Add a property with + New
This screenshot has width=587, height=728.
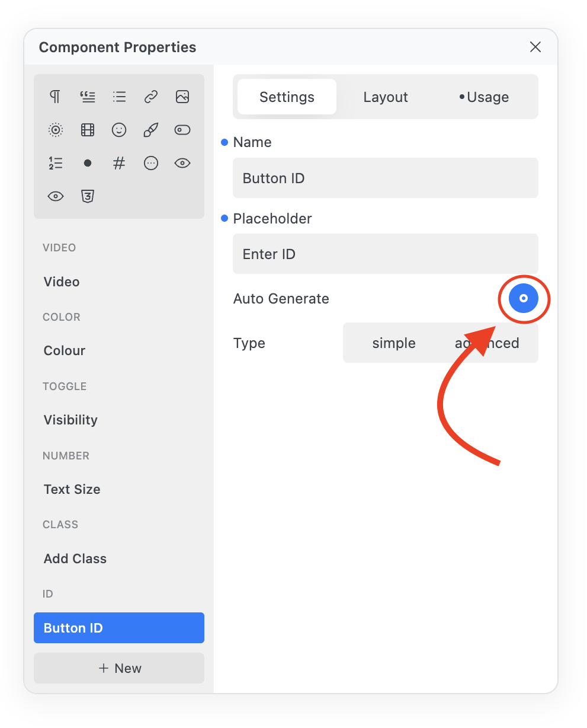pos(119,668)
